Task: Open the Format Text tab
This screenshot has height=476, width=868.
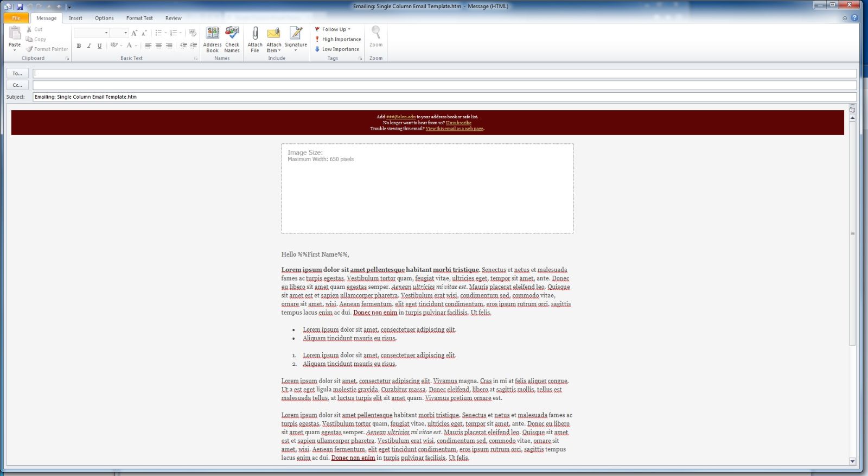Action: pyautogui.click(x=139, y=18)
